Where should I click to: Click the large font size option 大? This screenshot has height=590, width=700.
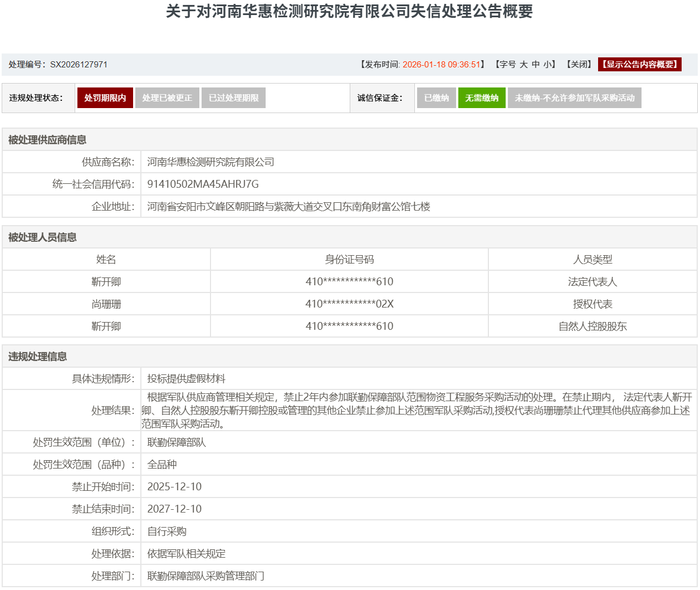pyautogui.click(x=523, y=65)
